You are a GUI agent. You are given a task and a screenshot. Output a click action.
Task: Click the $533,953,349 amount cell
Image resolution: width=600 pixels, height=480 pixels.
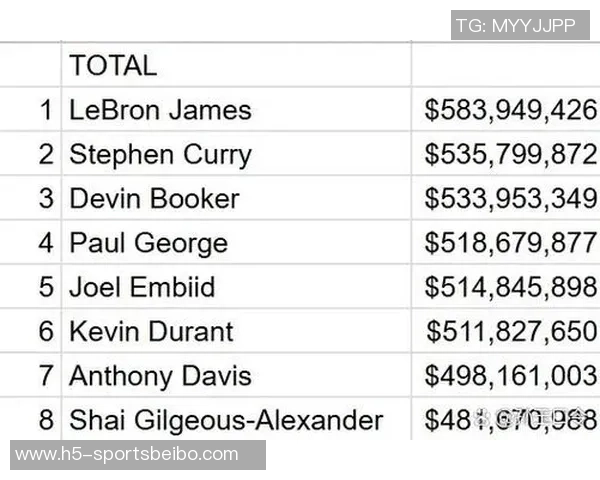coord(510,198)
